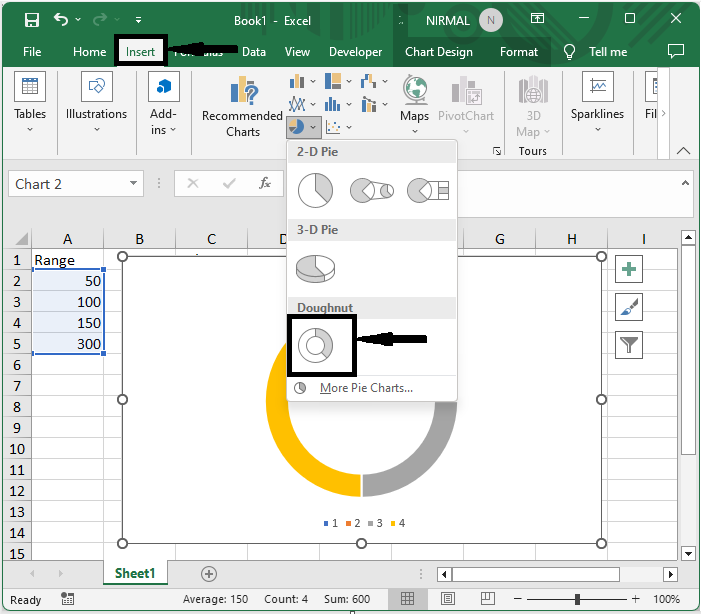Switch to the Format tab

coord(519,52)
